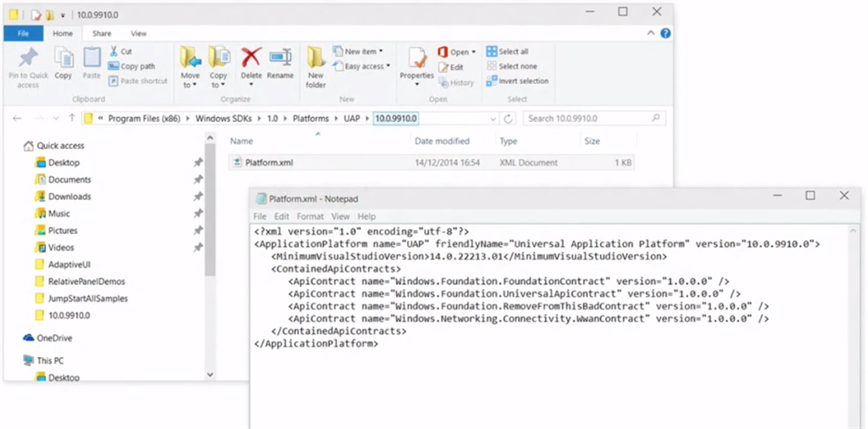The image size is (868, 429).
Task: Open the Move to folder icon
Action: click(191, 58)
